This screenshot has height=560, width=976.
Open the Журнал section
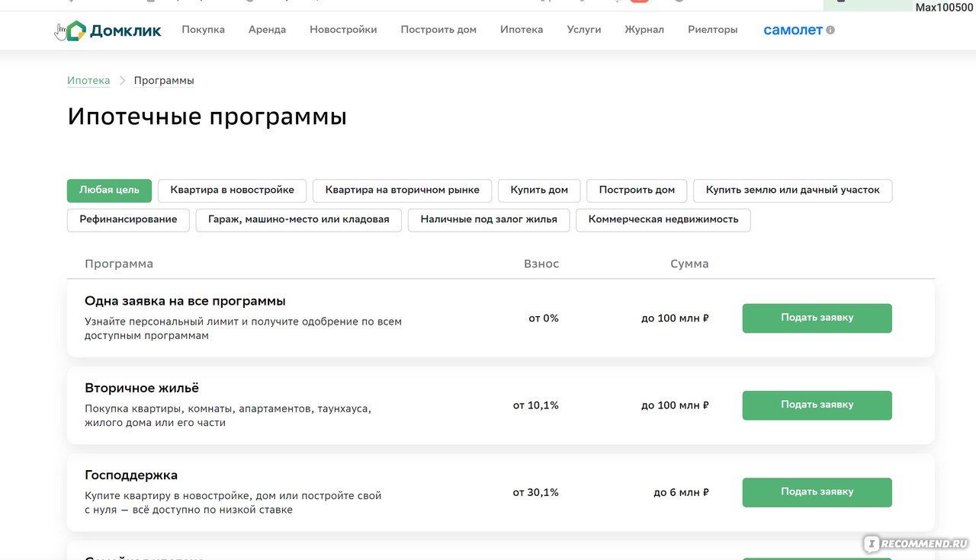pyautogui.click(x=644, y=30)
